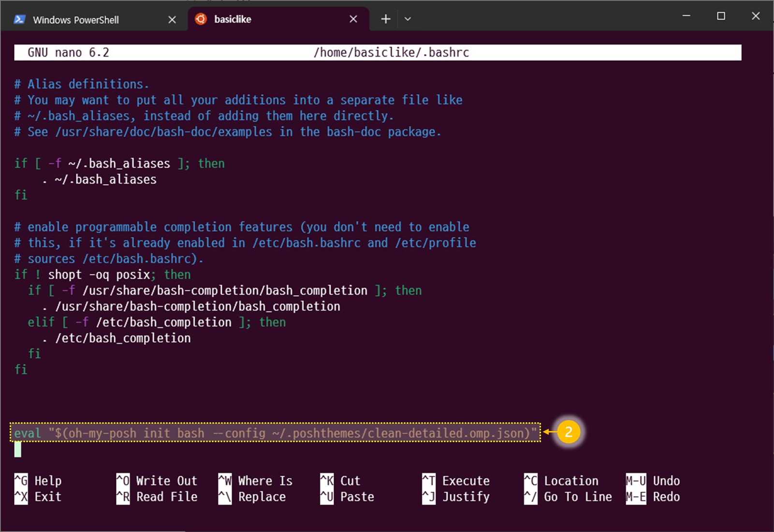Screen dimensions: 774x532
Task: Click the ^\ Replace shortcut
Action: pyautogui.click(x=252, y=497)
